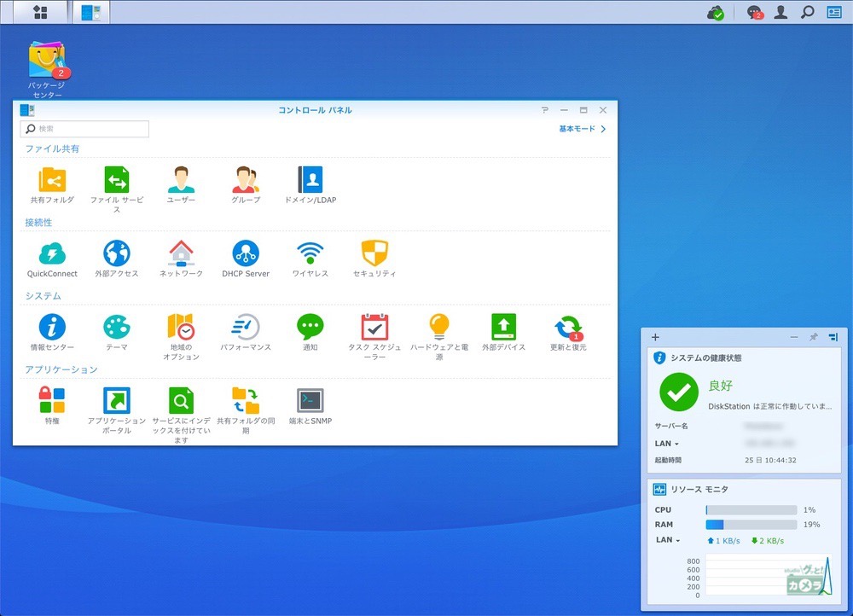Open cloud status icon in top bar
The width and height of the screenshot is (853, 616).
(x=716, y=13)
